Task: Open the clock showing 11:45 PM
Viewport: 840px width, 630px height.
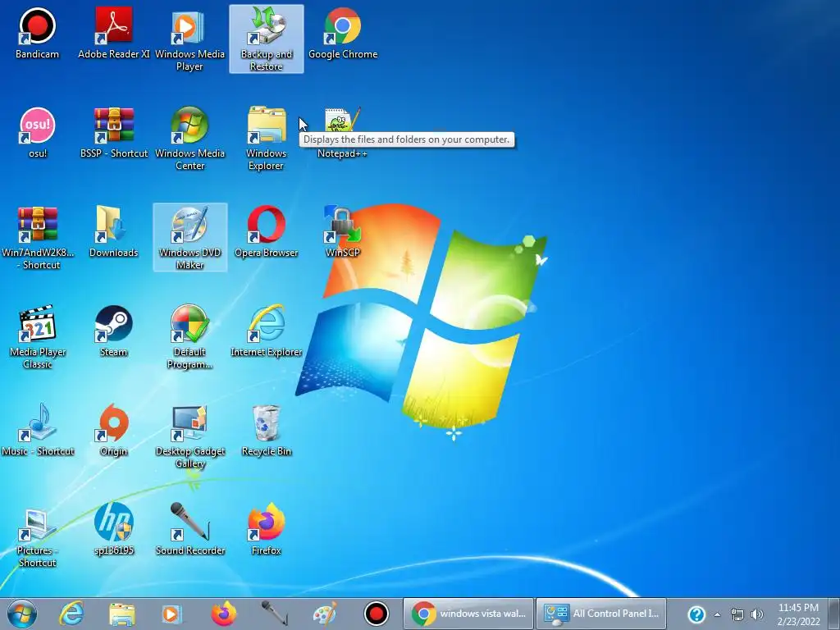Action: point(798,614)
